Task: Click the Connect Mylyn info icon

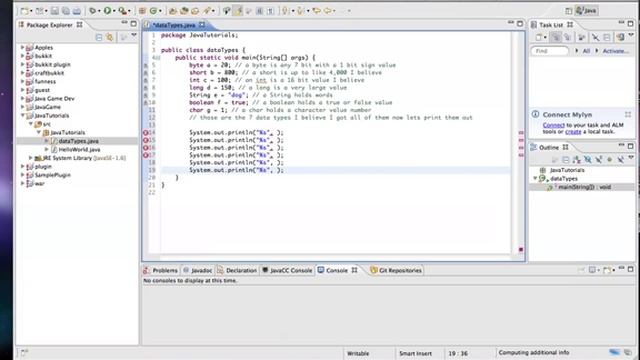Action: pos(536,114)
